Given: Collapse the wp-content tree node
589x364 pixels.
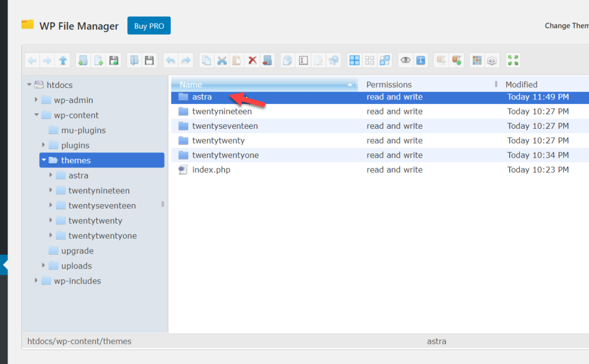Looking at the screenshot, I should pyautogui.click(x=36, y=115).
